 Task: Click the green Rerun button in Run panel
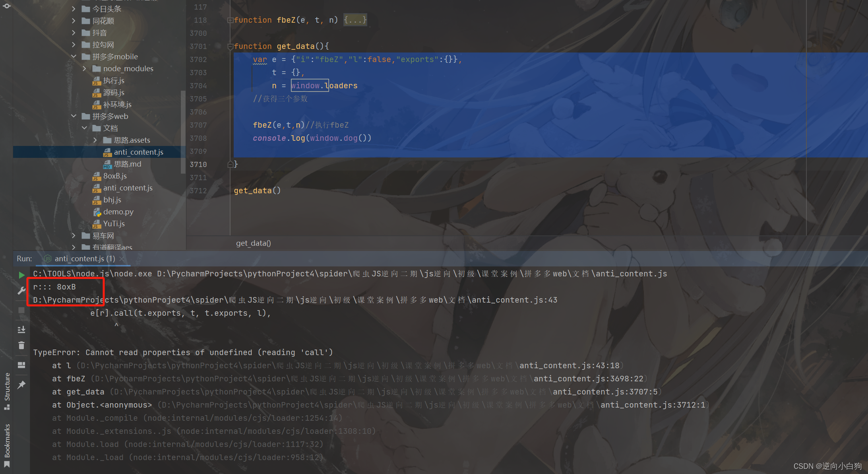pyautogui.click(x=21, y=275)
